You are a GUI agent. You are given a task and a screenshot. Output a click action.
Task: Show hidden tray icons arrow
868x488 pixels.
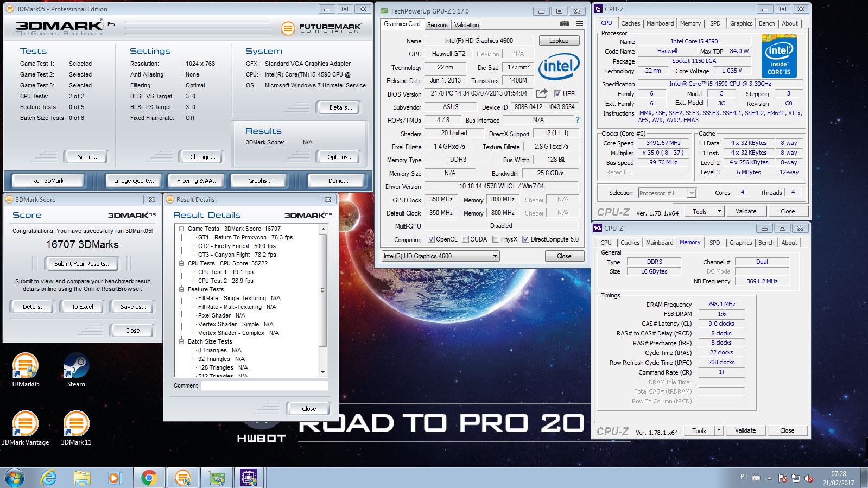[x=769, y=478]
